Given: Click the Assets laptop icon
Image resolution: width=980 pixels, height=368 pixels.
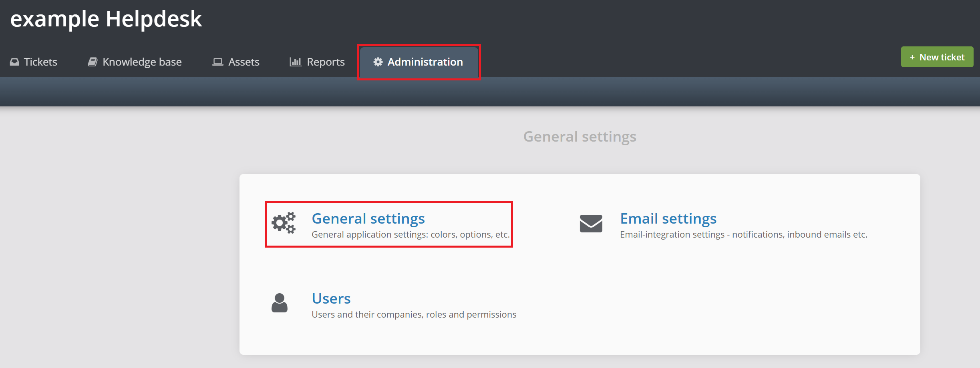Looking at the screenshot, I should click(217, 62).
